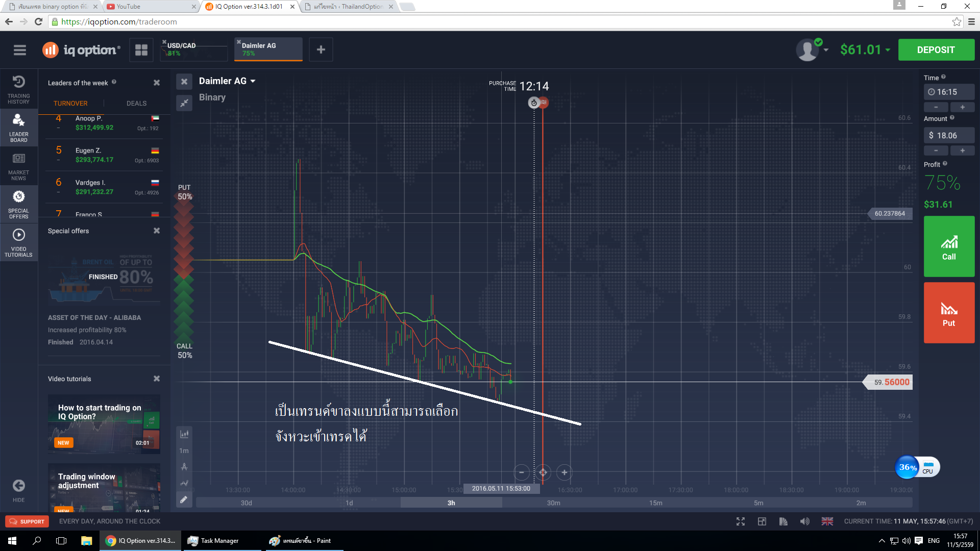Toggle the sound speaker icon

pyautogui.click(x=805, y=521)
